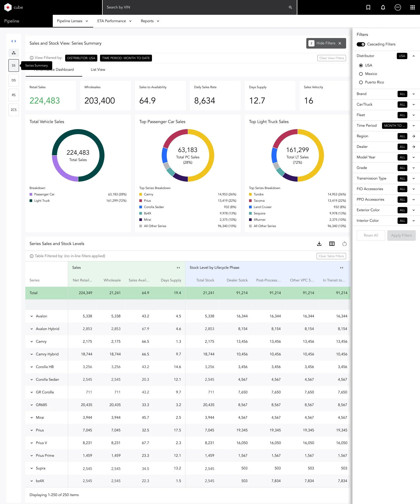420x504 pixels.
Task: Toggle the Cascading Filters switch
Action: 361,44
